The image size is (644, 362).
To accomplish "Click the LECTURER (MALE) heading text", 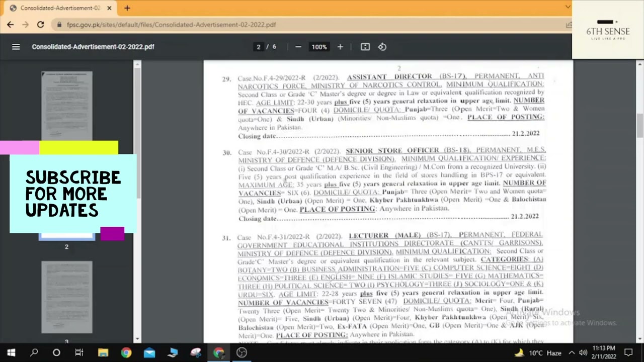I will [x=385, y=235].
